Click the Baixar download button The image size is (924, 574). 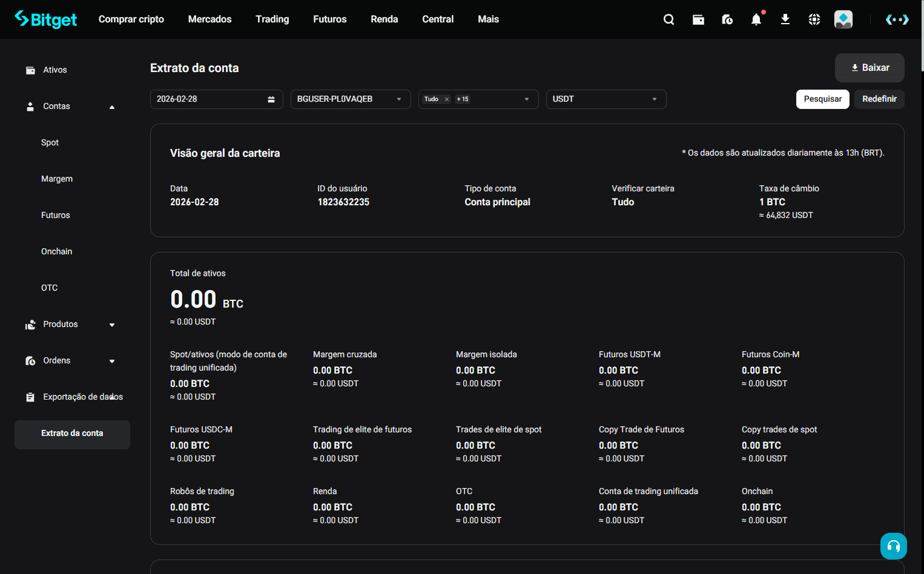(870, 68)
